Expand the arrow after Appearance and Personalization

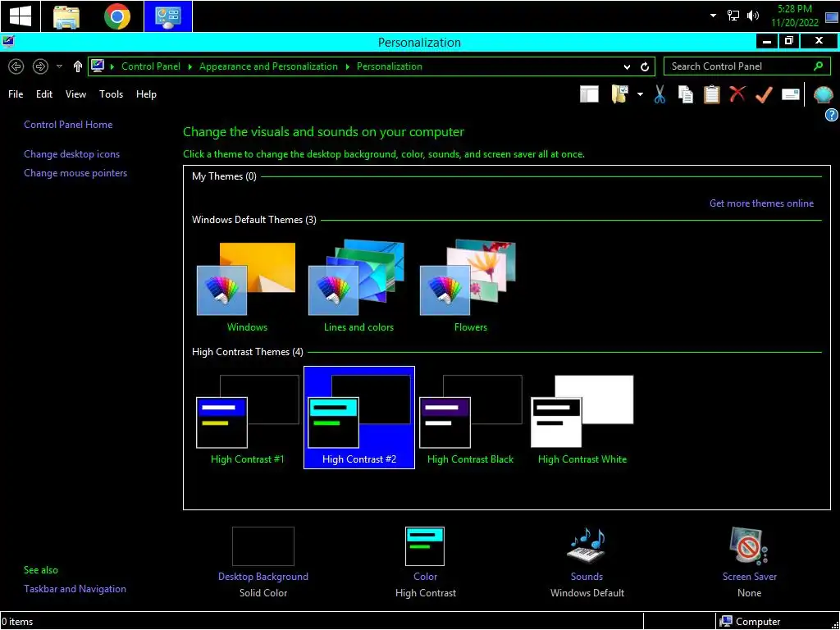(348, 66)
